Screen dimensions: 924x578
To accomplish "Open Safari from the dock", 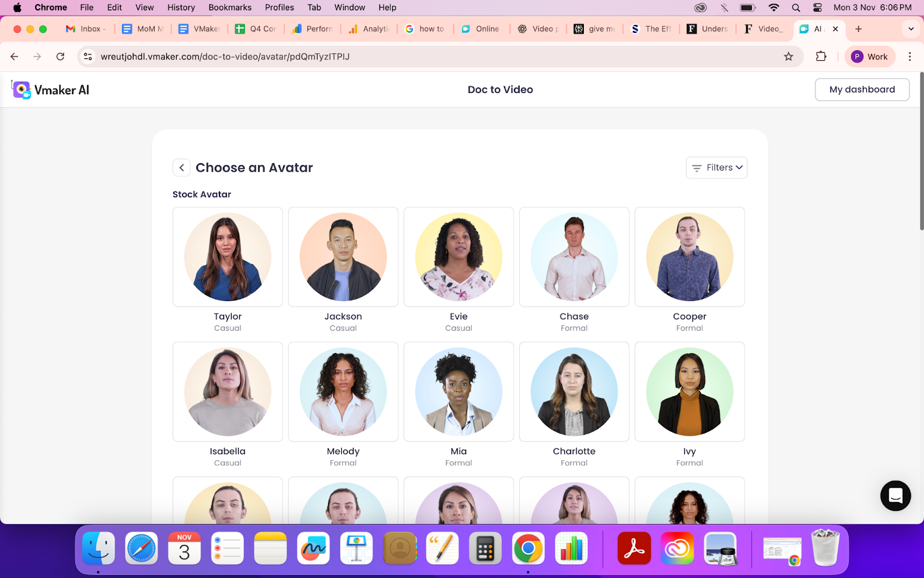I will (x=141, y=548).
